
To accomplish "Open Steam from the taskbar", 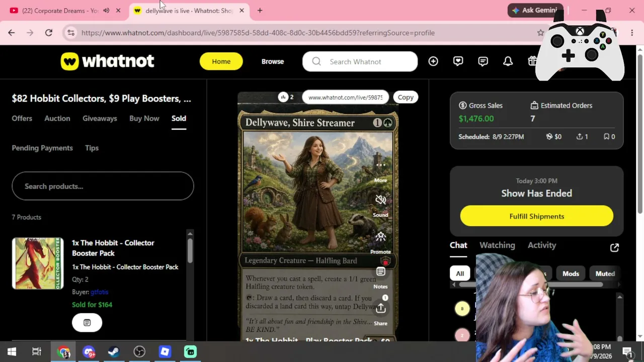I will click(x=114, y=352).
